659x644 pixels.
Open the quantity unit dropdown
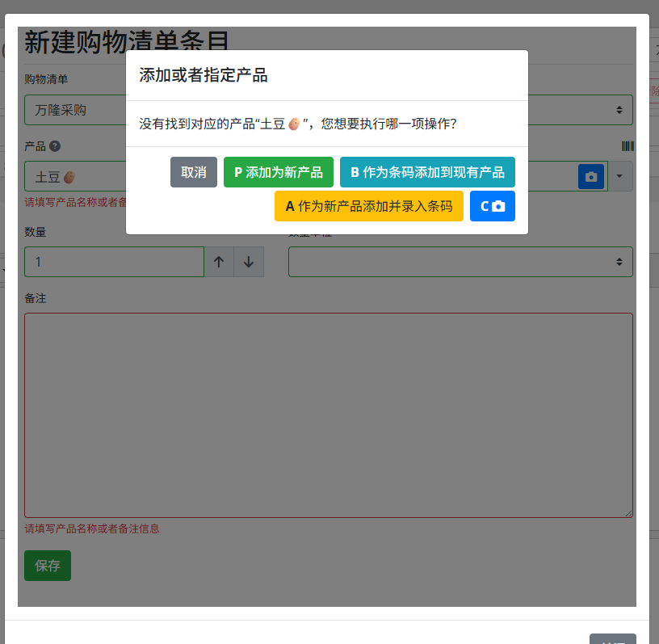click(x=460, y=262)
